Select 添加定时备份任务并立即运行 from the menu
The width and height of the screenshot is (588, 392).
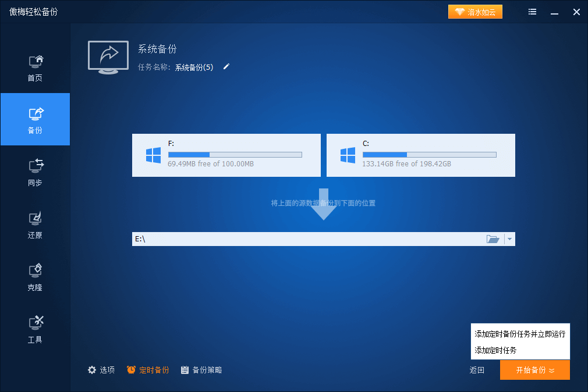coord(519,334)
